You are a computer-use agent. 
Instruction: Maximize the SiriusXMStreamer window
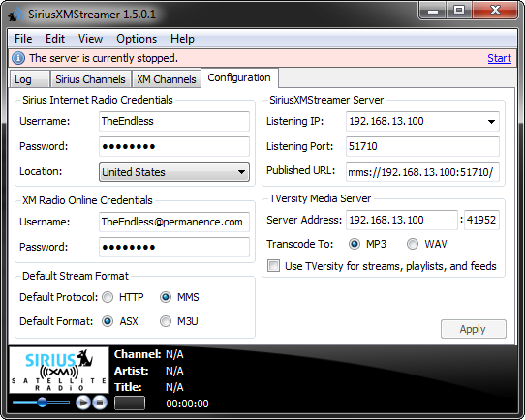(x=459, y=11)
